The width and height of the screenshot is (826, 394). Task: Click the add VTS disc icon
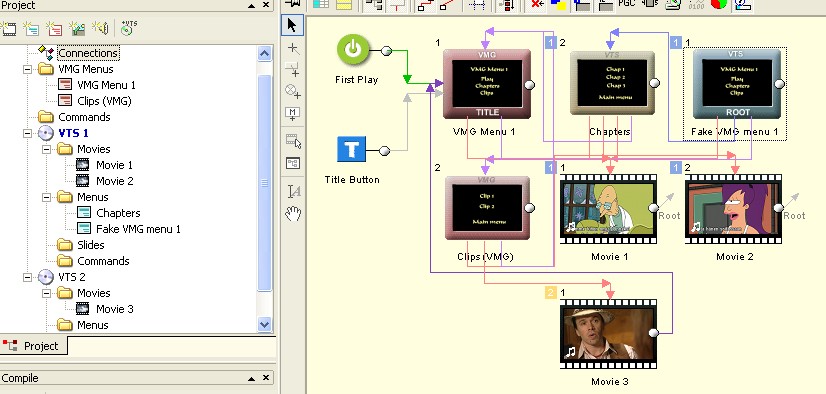pyautogui.click(x=129, y=28)
